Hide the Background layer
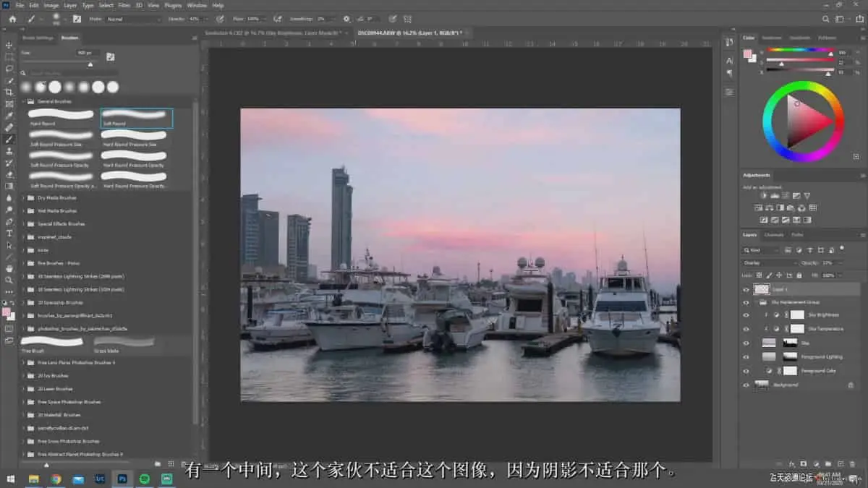Viewport: 868px width, 488px height. [x=746, y=385]
